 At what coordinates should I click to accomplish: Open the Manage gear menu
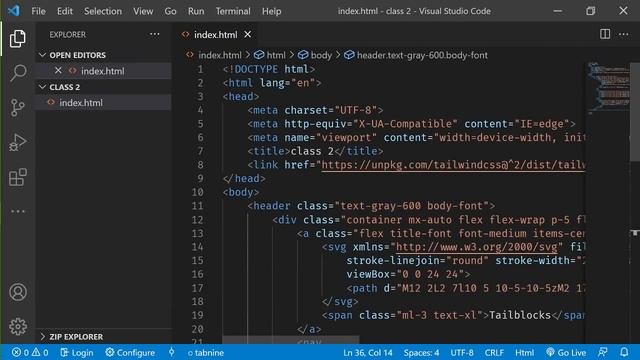coord(18,327)
